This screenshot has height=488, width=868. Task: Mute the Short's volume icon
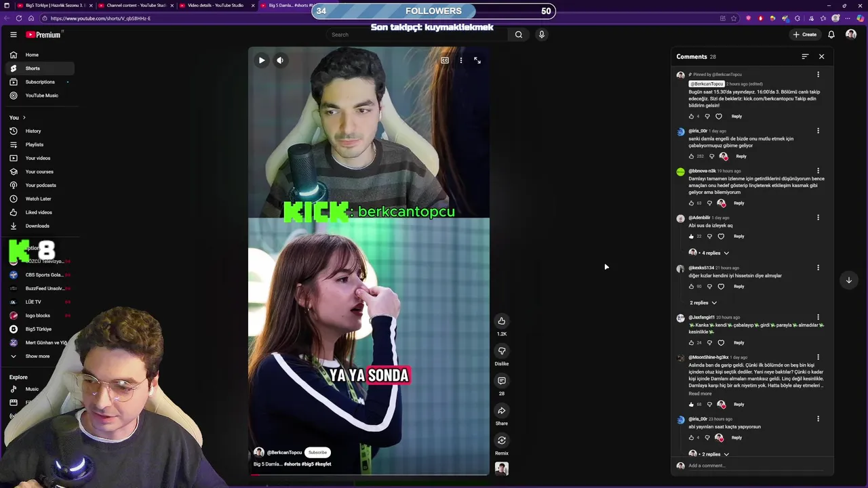(x=280, y=60)
